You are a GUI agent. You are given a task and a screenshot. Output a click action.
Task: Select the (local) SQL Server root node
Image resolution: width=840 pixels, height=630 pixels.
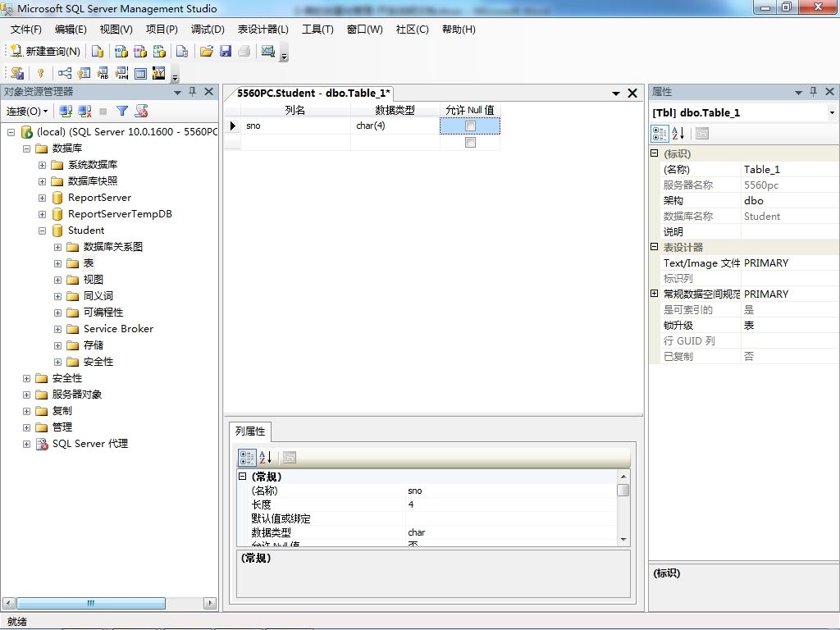click(126, 132)
